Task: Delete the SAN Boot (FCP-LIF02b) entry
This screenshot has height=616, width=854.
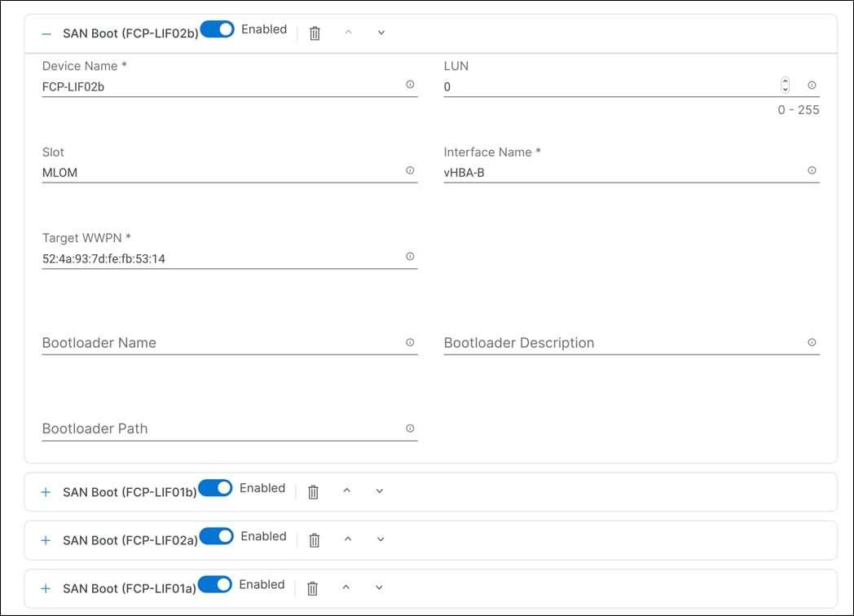Action: click(x=315, y=33)
